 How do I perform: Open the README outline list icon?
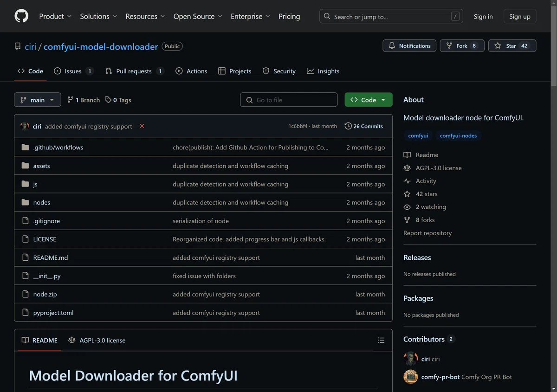(x=381, y=341)
